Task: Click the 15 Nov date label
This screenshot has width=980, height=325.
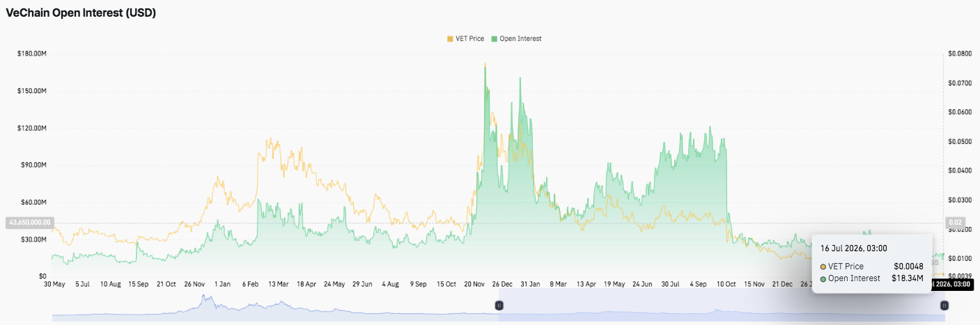Action: point(754,284)
